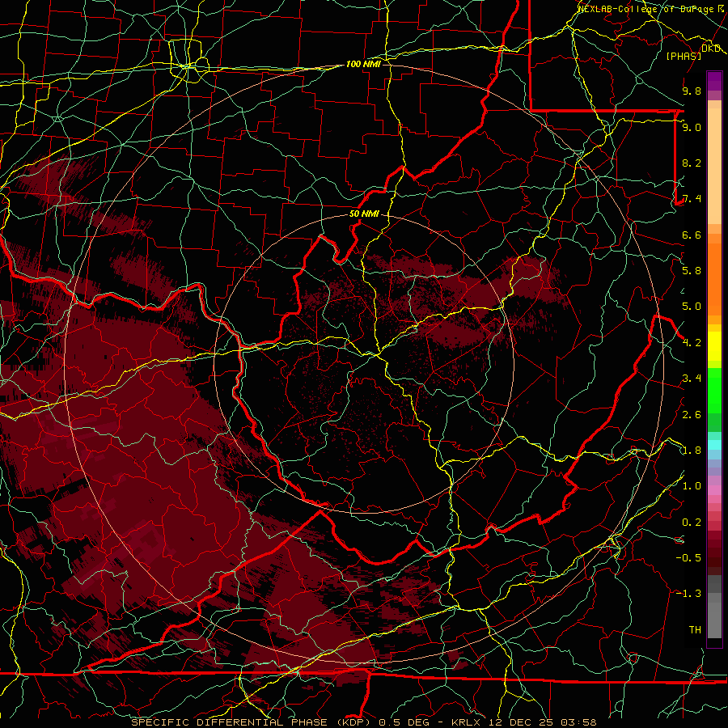Click the 3.4 value on the color scale
Screen dimensions: 728x728
tap(692, 379)
